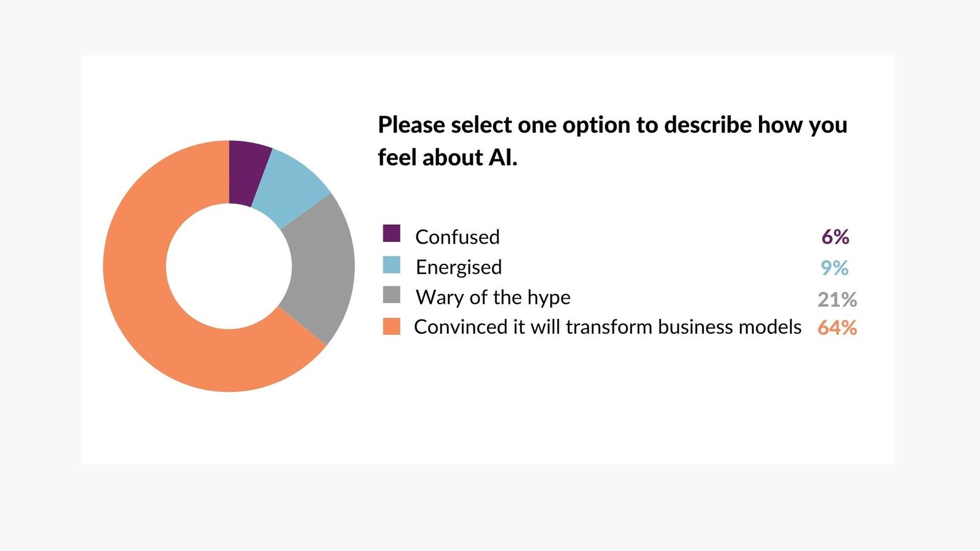Screen dimensions: 980x551
Task: Click the 9% percentage value
Action: pos(835,268)
